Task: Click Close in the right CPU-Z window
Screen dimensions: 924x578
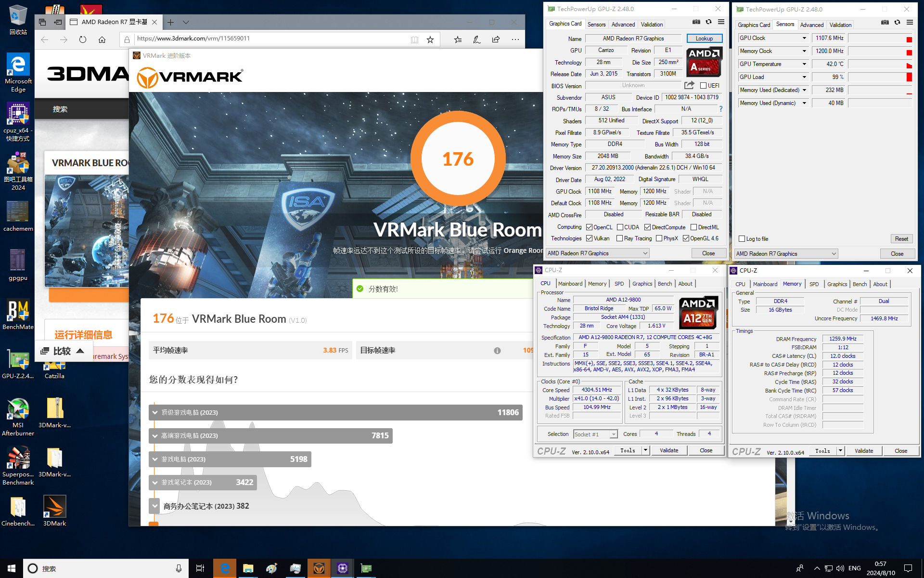Action: coord(901,451)
